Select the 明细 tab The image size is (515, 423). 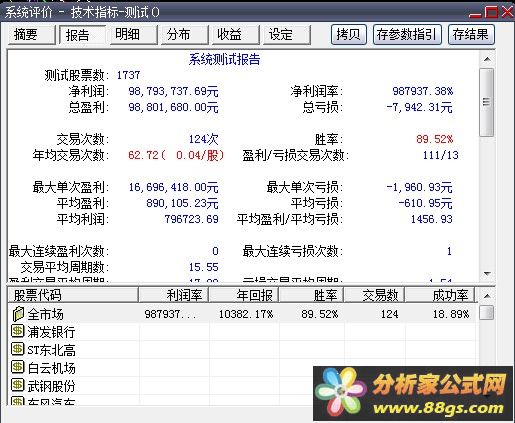[x=134, y=35]
